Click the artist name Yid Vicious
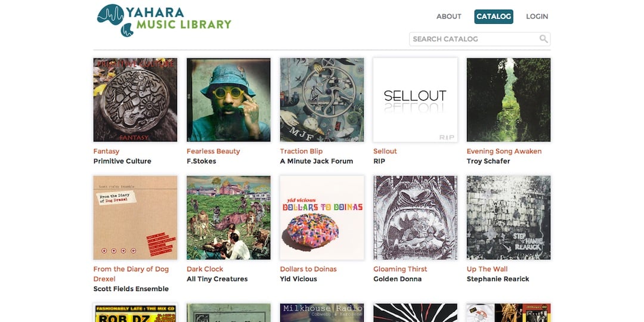This screenshot has width=644, height=322. (299, 279)
